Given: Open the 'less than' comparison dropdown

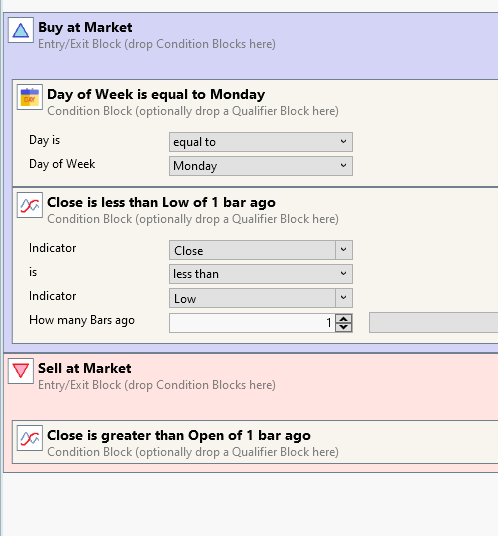Looking at the screenshot, I should point(261,274).
